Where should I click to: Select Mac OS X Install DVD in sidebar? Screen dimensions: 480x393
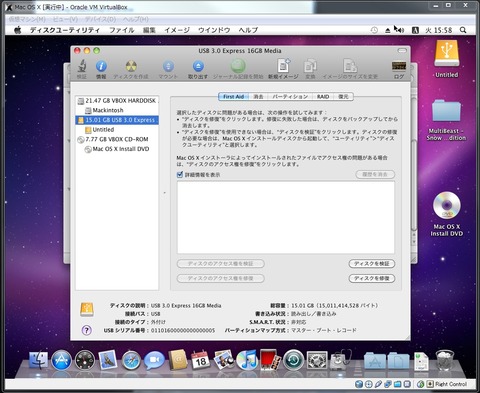coord(117,149)
